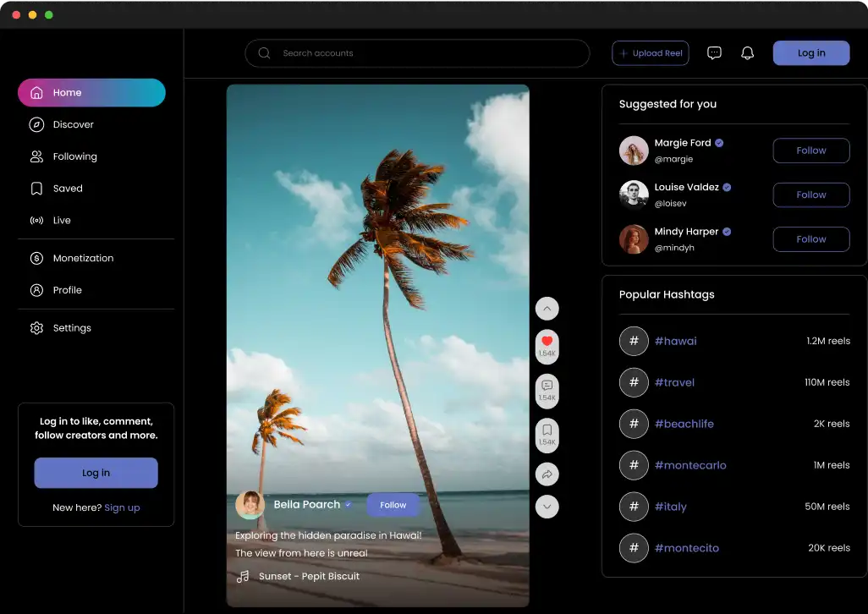
Task: Select Home in the sidebar
Action: [91, 92]
